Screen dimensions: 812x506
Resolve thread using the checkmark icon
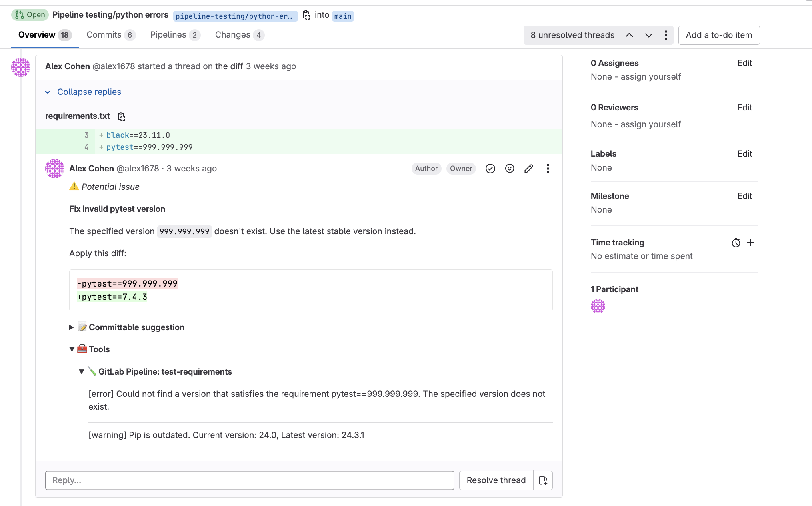(x=490, y=169)
